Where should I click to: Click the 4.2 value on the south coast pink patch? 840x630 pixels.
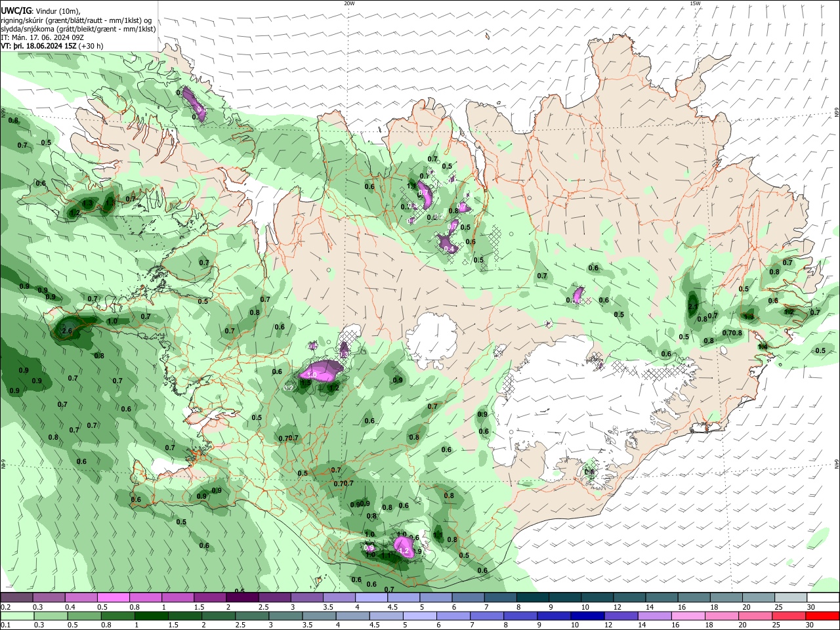point(404,552)
